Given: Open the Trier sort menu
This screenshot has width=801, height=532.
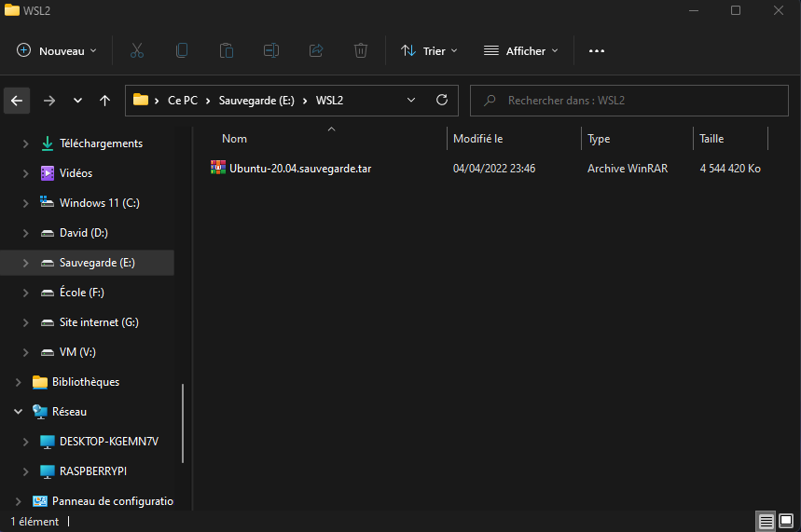Looking at the screenshot, I should point(429,50).
